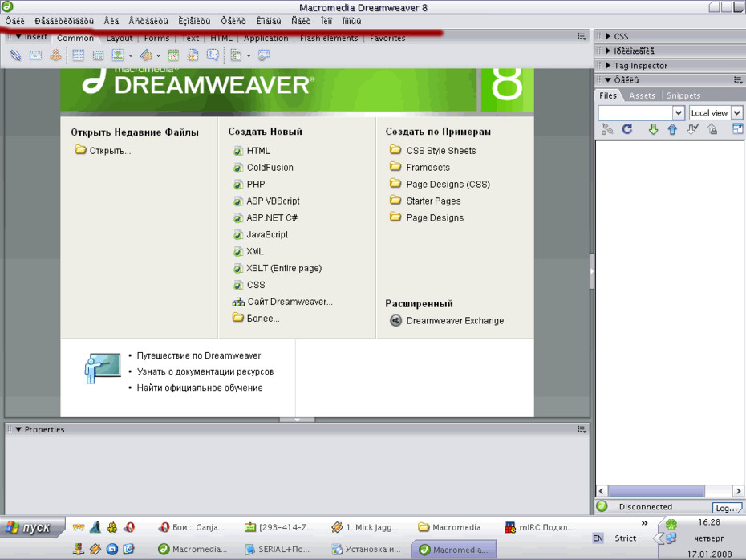Switch to the Layout tab in Insert bar
This screenshot has height=560, width=746.
tap(120, 38)
